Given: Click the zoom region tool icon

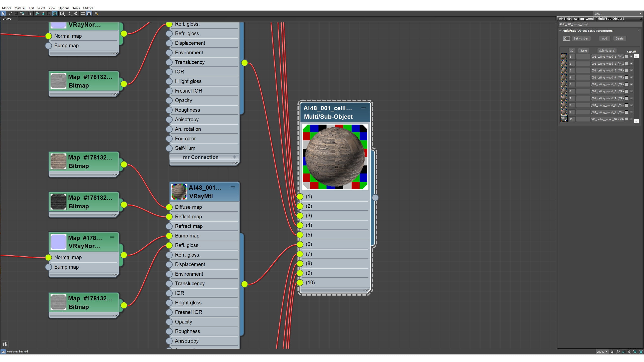Looking at the screenshot, I should tap(624, 352).
